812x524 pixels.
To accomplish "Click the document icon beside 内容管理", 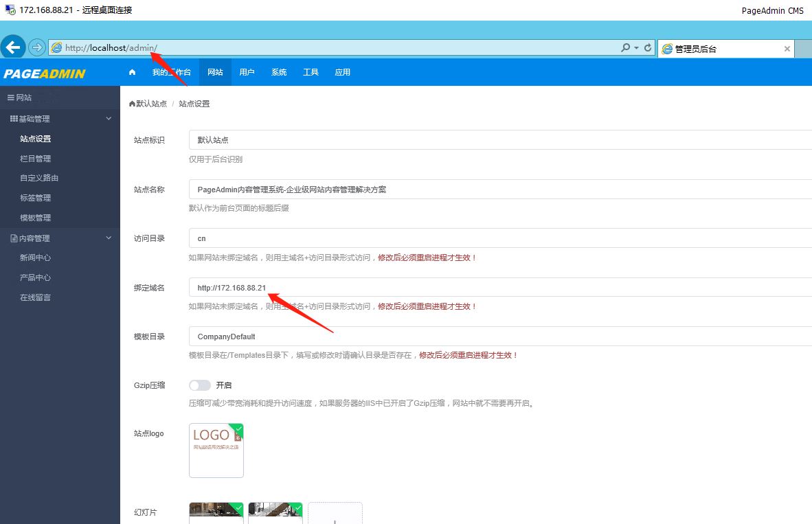I will tap(14, 238).
